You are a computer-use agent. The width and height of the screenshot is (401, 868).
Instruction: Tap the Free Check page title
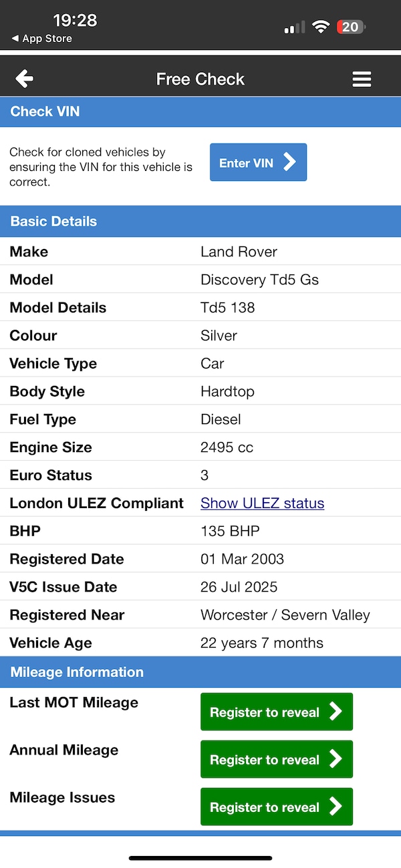point(200,79)
